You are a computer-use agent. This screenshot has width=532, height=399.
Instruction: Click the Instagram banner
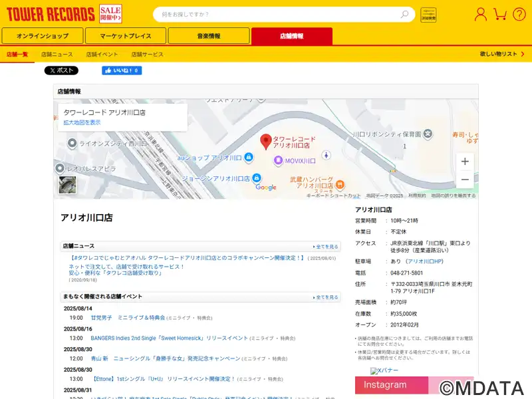tap(414, 385)
